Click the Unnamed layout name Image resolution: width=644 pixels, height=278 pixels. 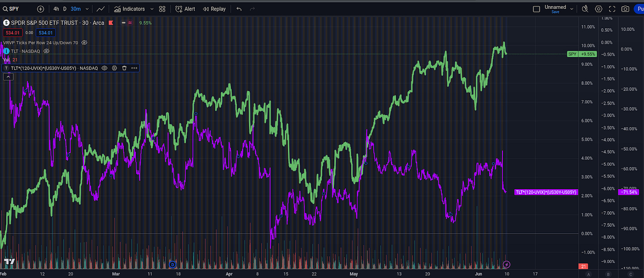click(555, 7)
